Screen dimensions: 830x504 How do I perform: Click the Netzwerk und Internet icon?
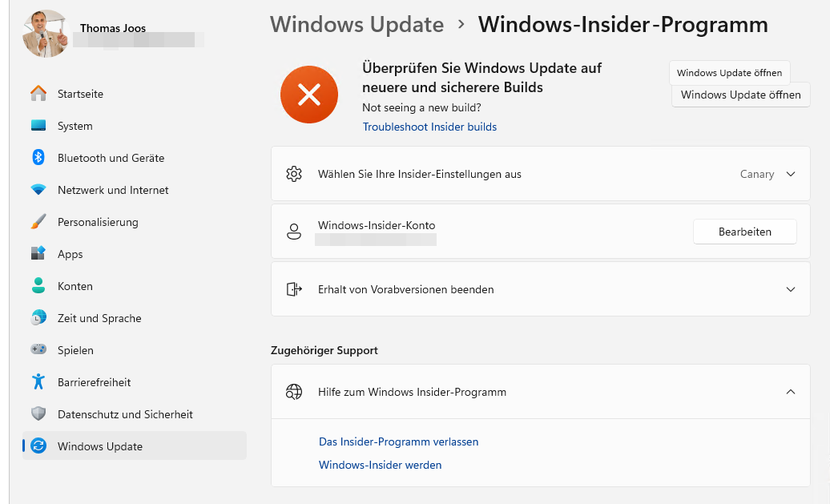(x=38, y=190)
